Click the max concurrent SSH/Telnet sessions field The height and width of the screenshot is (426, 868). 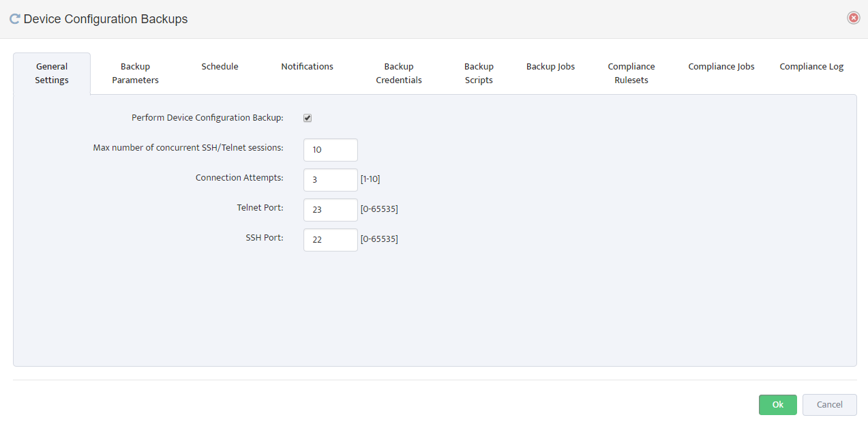click(331, 150)
